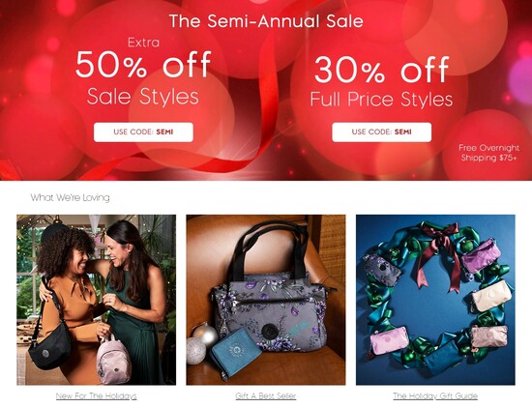This screenshot has width=532, height=408.
Task: Click the silver ornaments near the tote
Action: click(201, 343)
